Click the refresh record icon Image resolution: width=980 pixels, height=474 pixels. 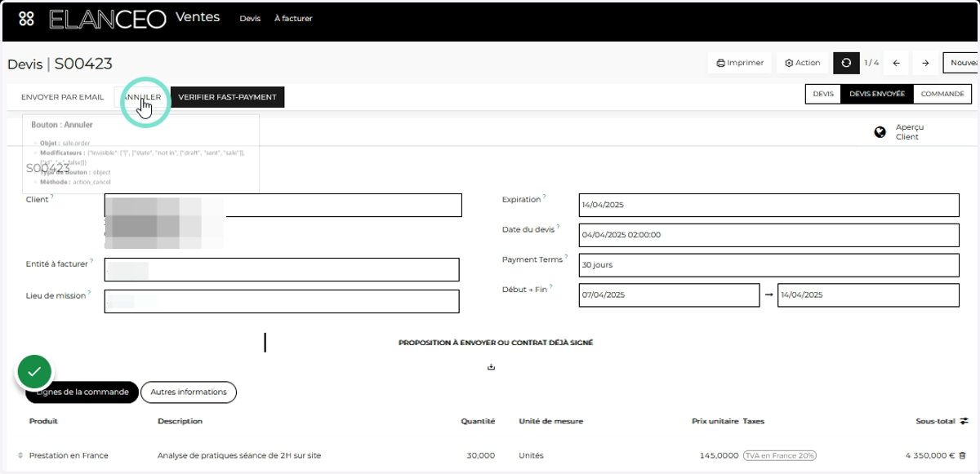click(x=846, y=63)
